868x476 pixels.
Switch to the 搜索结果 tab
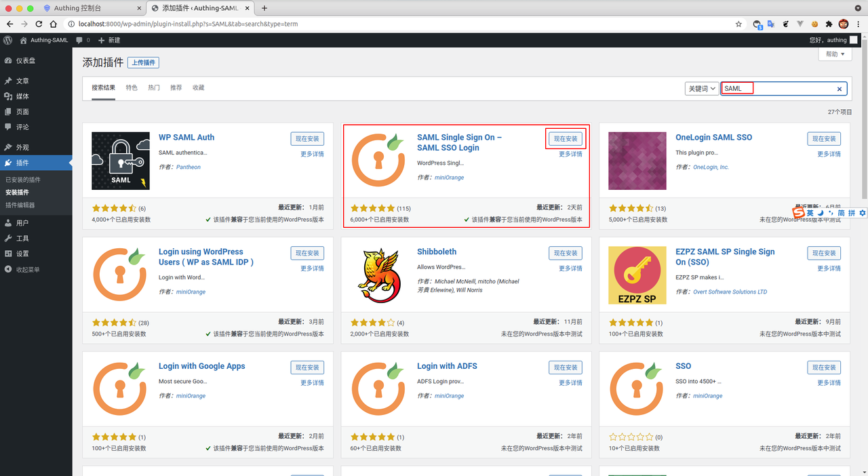tap(104, 88)
